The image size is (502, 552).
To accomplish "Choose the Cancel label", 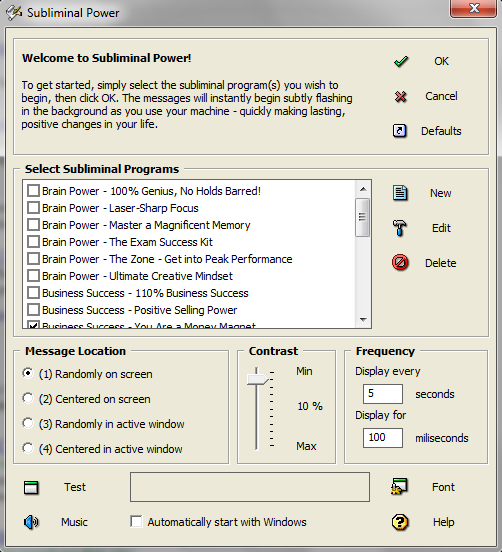I will point(441,96).
